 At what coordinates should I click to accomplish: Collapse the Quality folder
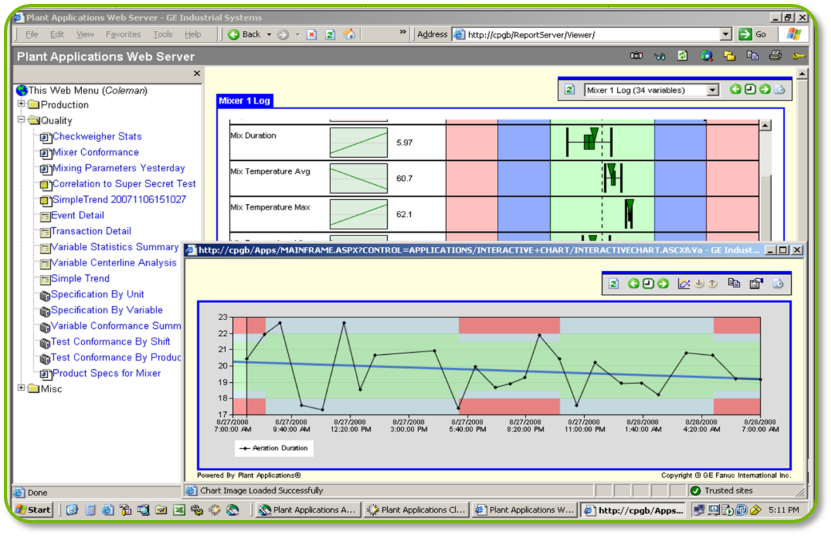[x=21, y=120]
